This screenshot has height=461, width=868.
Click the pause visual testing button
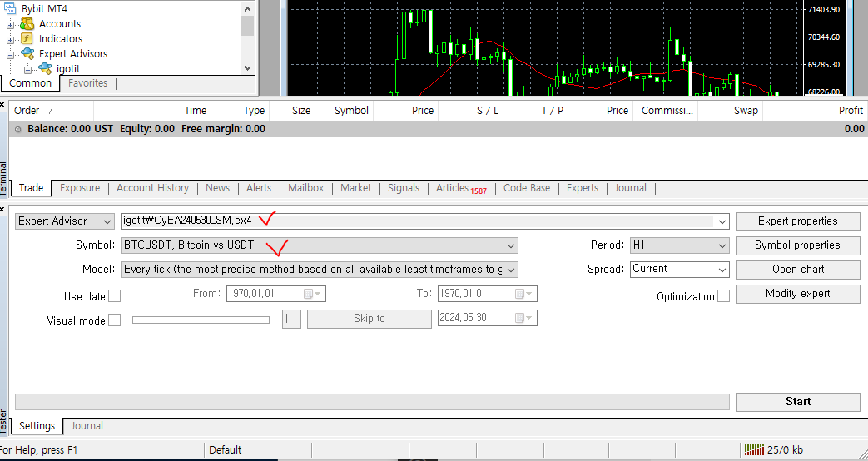coord(292,319)
